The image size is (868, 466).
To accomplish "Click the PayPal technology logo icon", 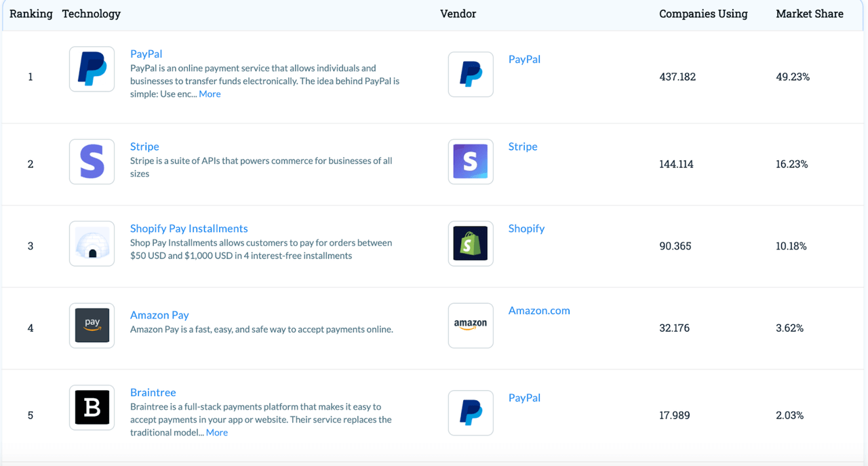I will click(x=92, y=69).
